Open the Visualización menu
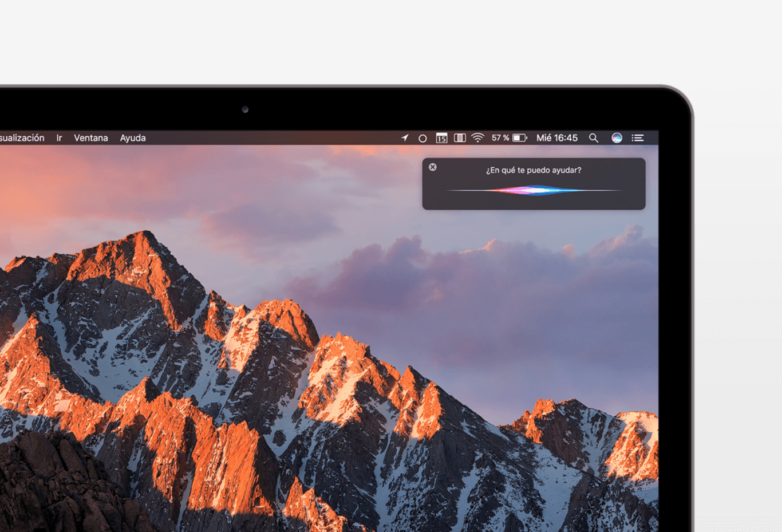Viewport: 782px width, 532px height. click(x=22, y=137)
